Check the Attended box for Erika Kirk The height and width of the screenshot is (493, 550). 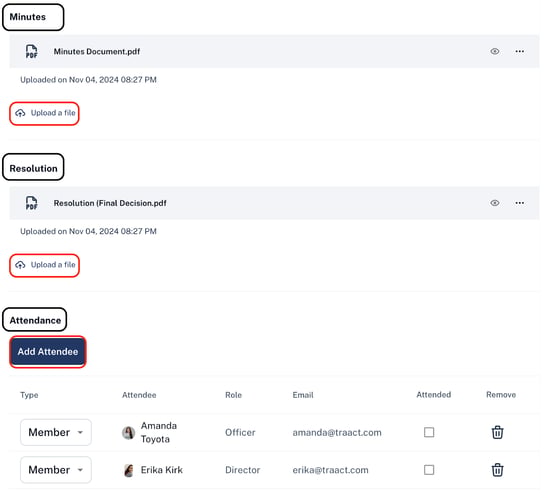coord(429,470)
